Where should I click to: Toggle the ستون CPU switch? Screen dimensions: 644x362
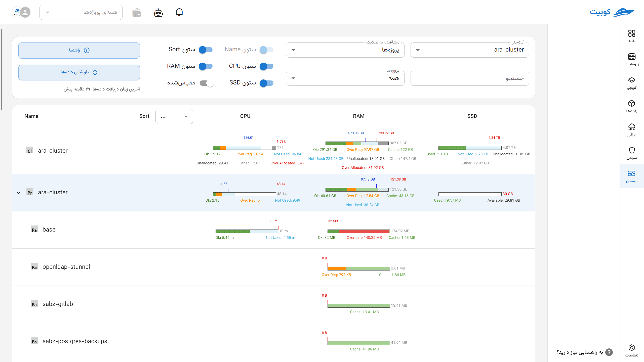tap(266, 66)
